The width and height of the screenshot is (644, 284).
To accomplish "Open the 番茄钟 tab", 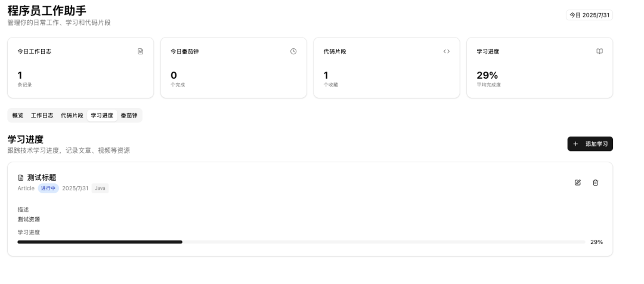I will (129, 115).
